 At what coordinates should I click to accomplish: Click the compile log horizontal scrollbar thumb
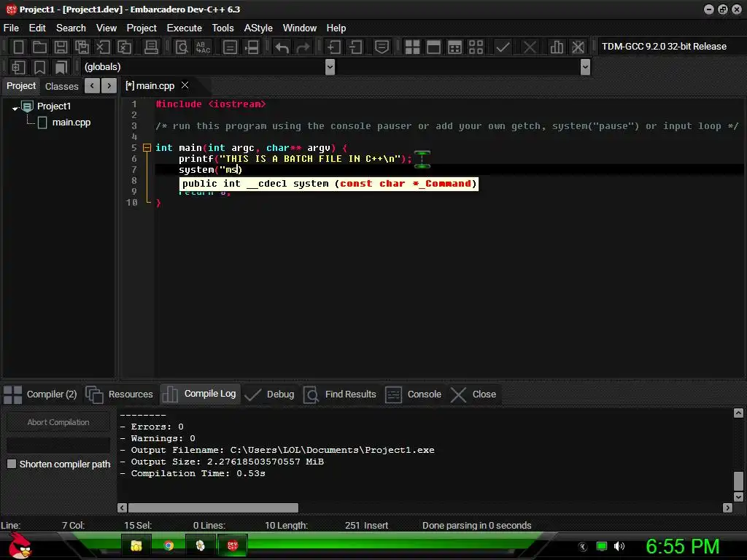[213, 507]
